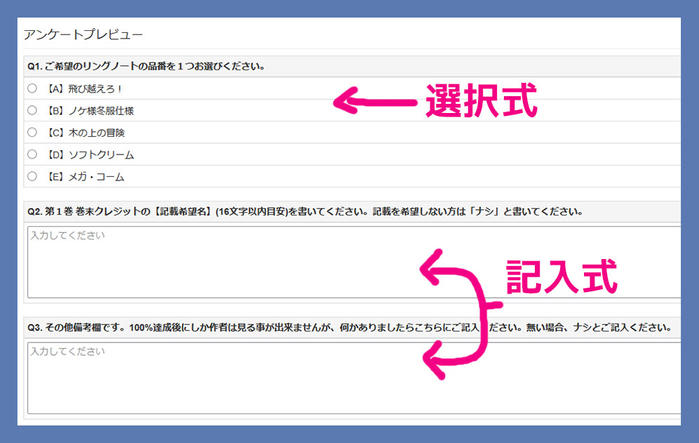Choose the 【B】ノケ様冬服仕様 radio button
This screenshot has width=699, height=443.
tap(32, 110)
